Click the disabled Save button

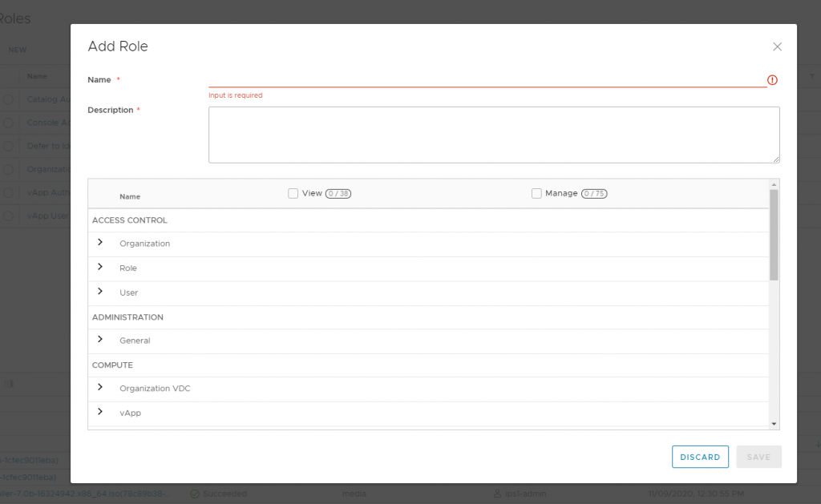point(758,457)
